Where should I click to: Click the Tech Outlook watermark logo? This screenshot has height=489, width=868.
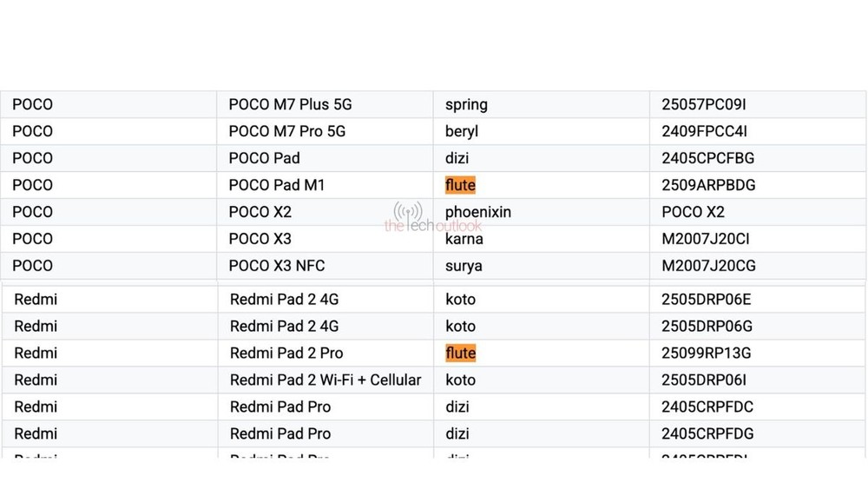[x=408, y=218]
